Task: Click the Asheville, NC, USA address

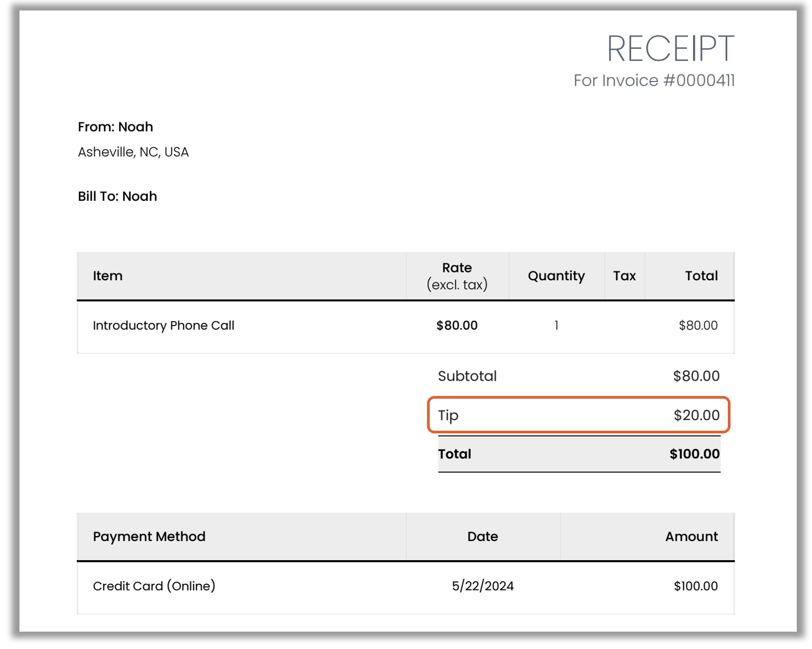Action: 133,152
